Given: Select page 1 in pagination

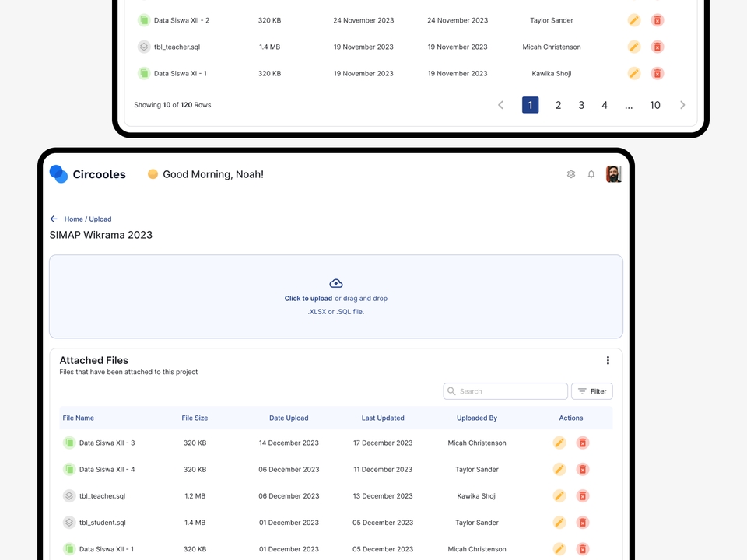Looking at the screenshot, I should 530,105.
